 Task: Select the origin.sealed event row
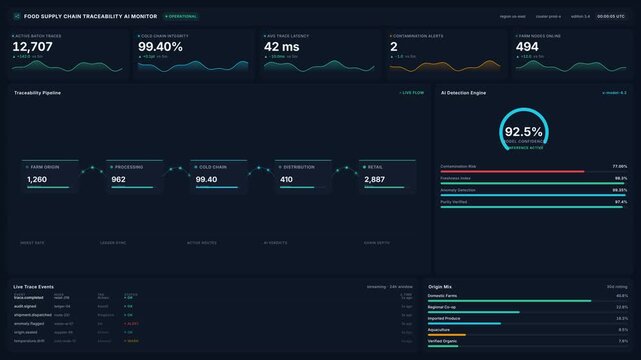(213, 332)
